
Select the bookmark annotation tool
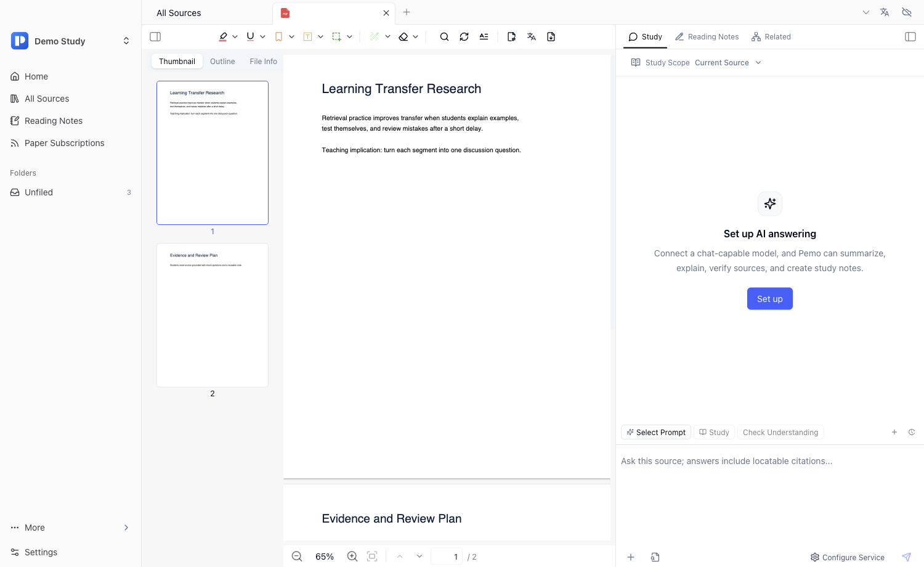pos(278,37)
